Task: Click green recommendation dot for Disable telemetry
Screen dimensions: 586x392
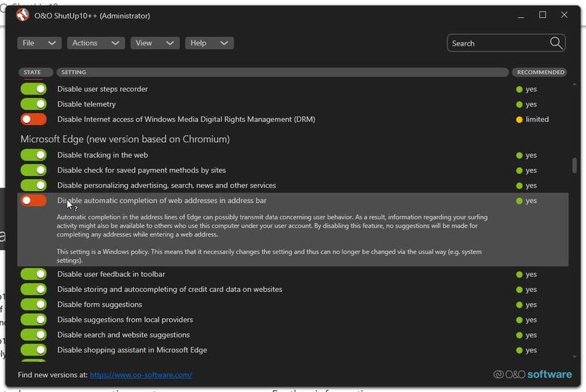Action: coord(519,104)
